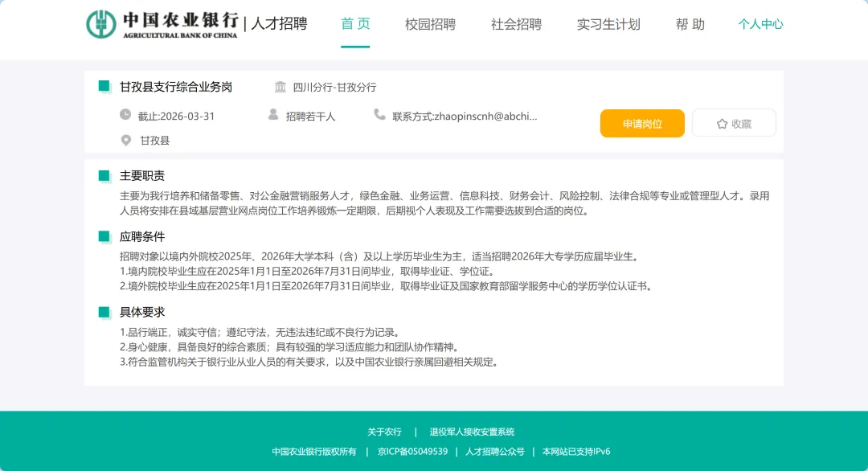The image size is (868, 471).
Task: Click the line starting 2.身心健康
Action: pyautogui.click(x=291, y=347)
